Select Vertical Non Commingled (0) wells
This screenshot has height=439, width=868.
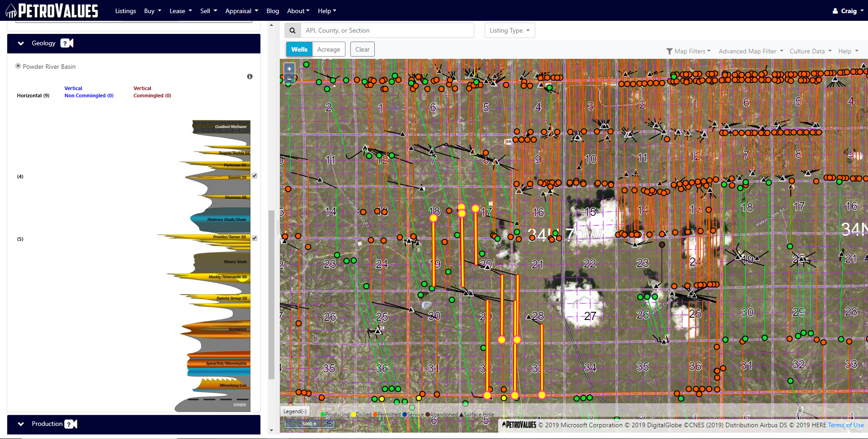pos(89,92)
